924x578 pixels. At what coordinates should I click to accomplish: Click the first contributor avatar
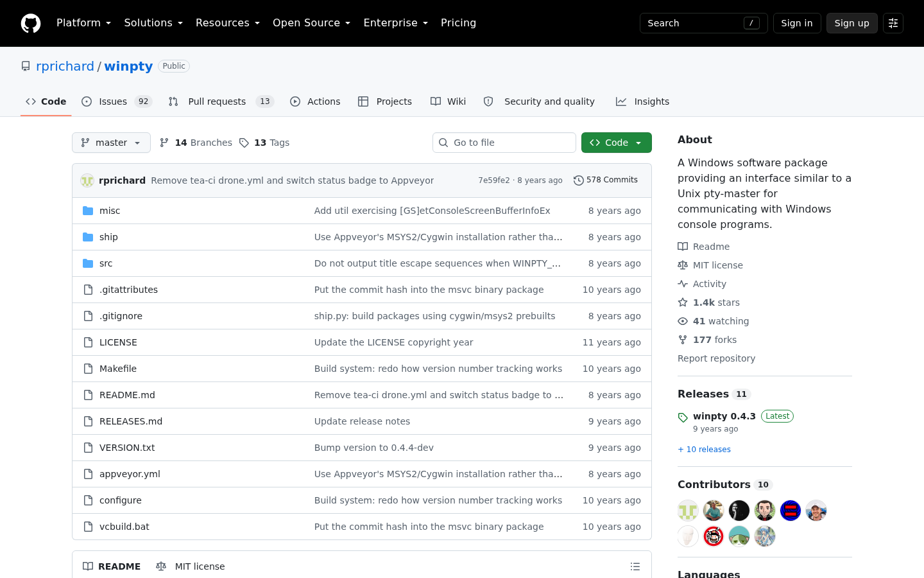[688, 511]
